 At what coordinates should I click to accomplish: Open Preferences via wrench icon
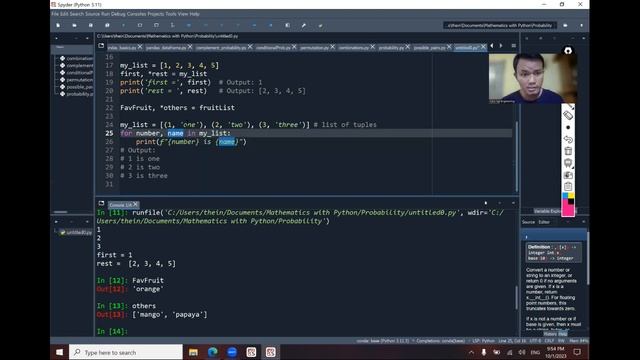tap(304, 25)
